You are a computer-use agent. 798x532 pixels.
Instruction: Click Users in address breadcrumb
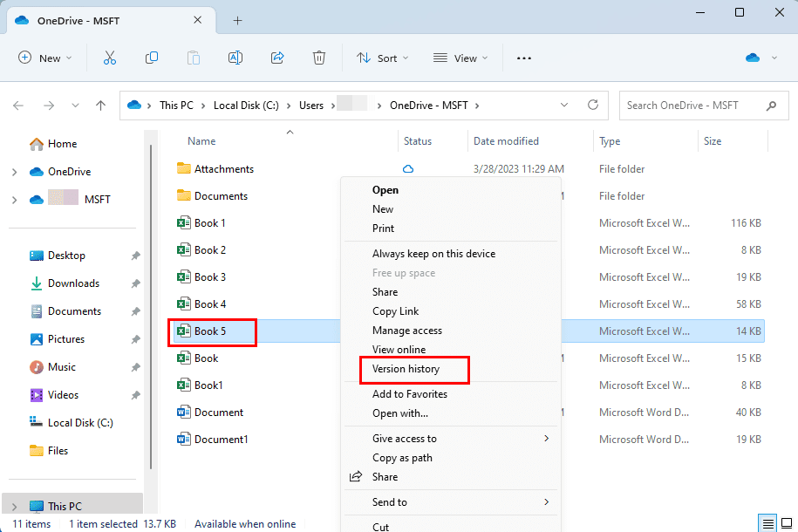click(311, 106)
